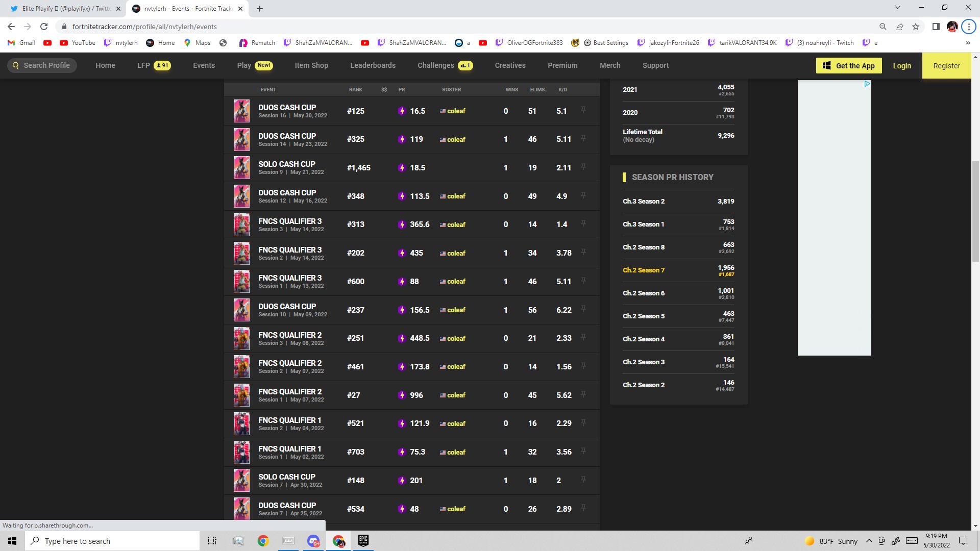Click the browser reload page icon
The height and width of the screenshot is (551, 980).
pyautogui.click(x=44, y=27)
